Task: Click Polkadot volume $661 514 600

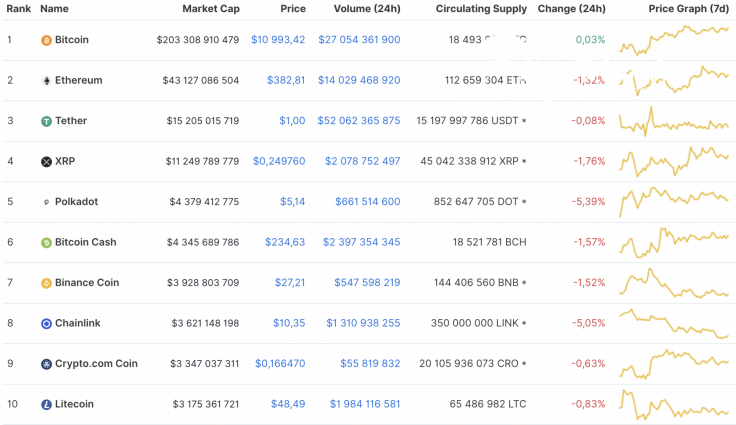Action: pyautogui.click(x=368, y=202)
